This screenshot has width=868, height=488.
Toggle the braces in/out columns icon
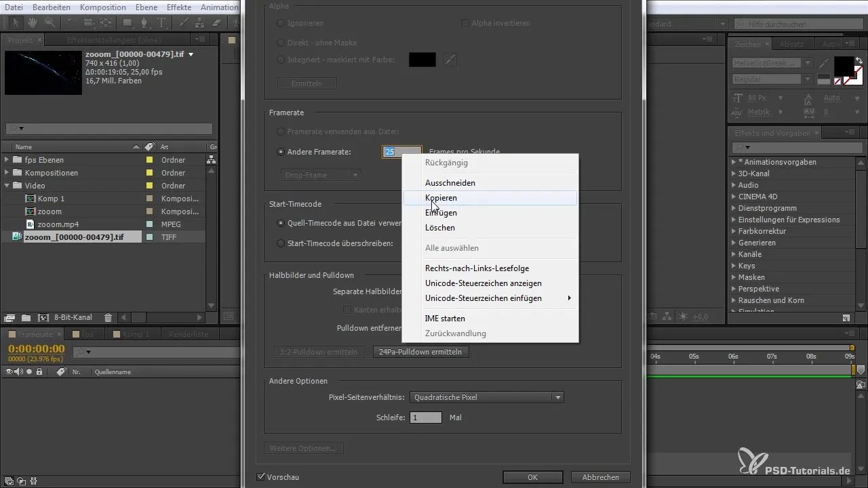(33, 481)
